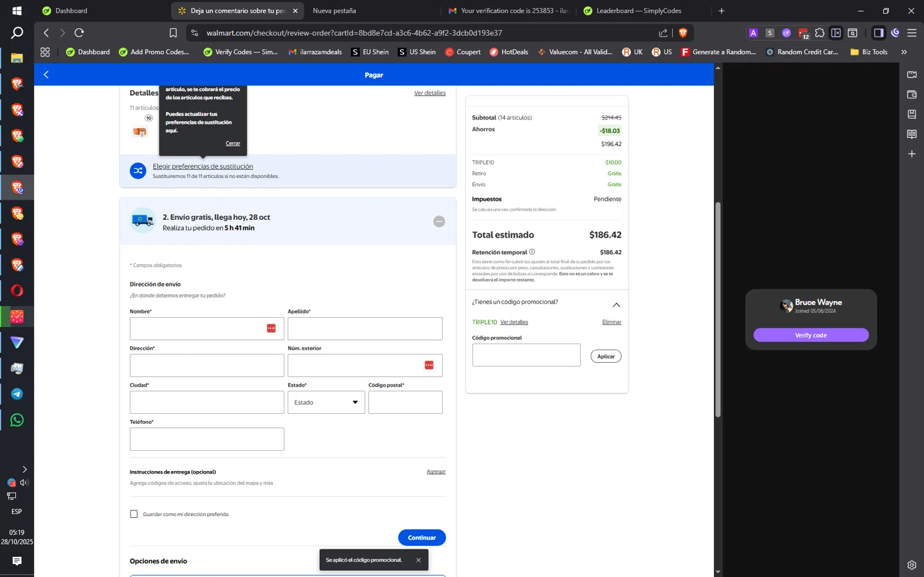Viewport: 924px width, 577px height.
Task: Collapse the promotional code section chevron
Action: tap(616, 305)
